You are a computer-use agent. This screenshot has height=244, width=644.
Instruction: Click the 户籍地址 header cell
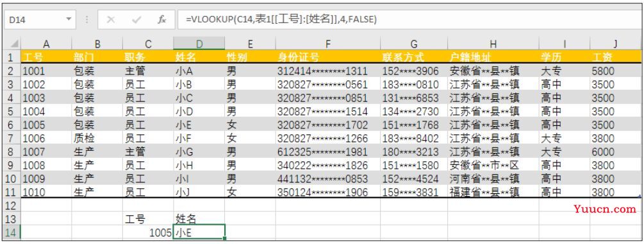[493, 57]
